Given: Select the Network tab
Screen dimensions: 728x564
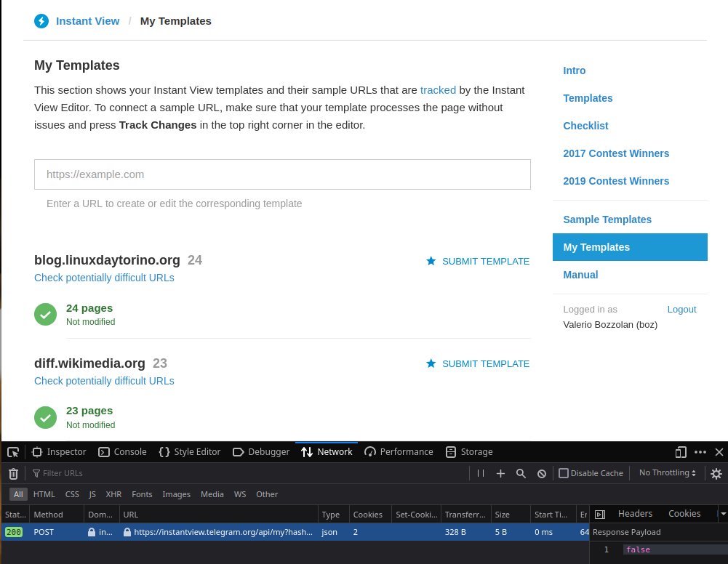Looking at the screenshot, I should click(327, 452).
